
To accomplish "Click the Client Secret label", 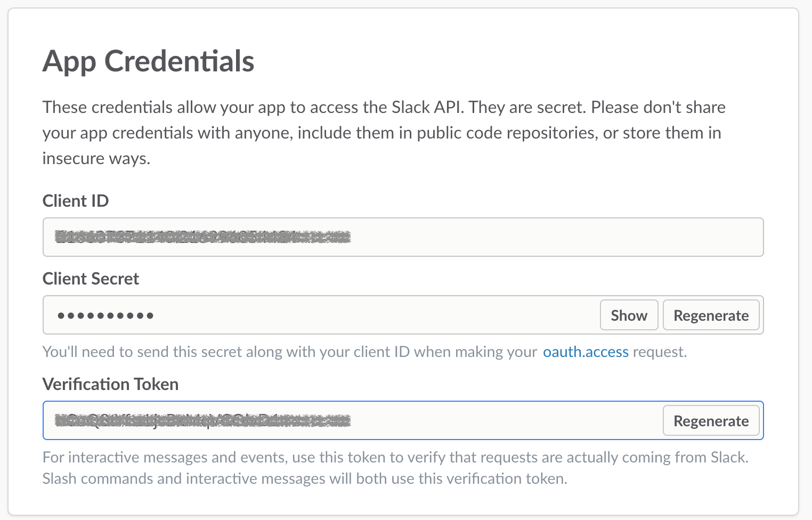I will (x=91, y=278).
